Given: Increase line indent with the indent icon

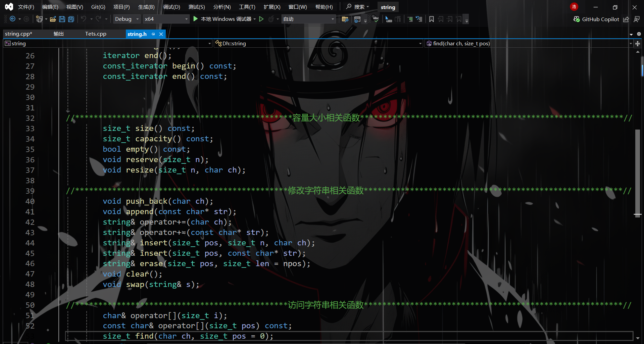Looking at the screenshot, I should [x=410, y=19].
